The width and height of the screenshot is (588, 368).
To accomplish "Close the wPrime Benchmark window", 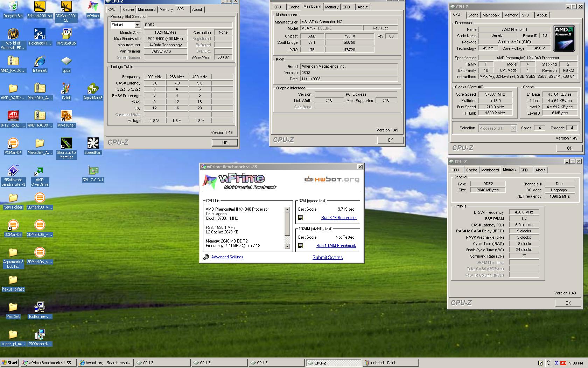I will tap(360, 167).
